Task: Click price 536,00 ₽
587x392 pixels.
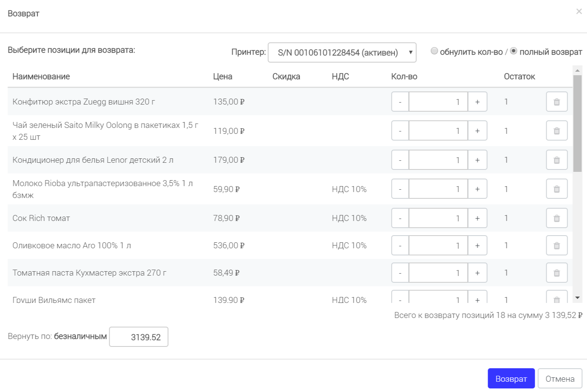Action: tap(229, 245)
